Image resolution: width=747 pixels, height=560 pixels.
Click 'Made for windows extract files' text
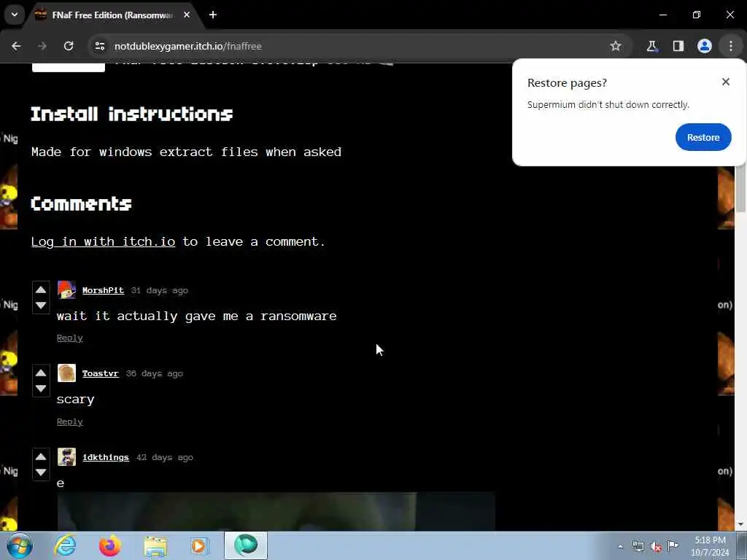186,152
